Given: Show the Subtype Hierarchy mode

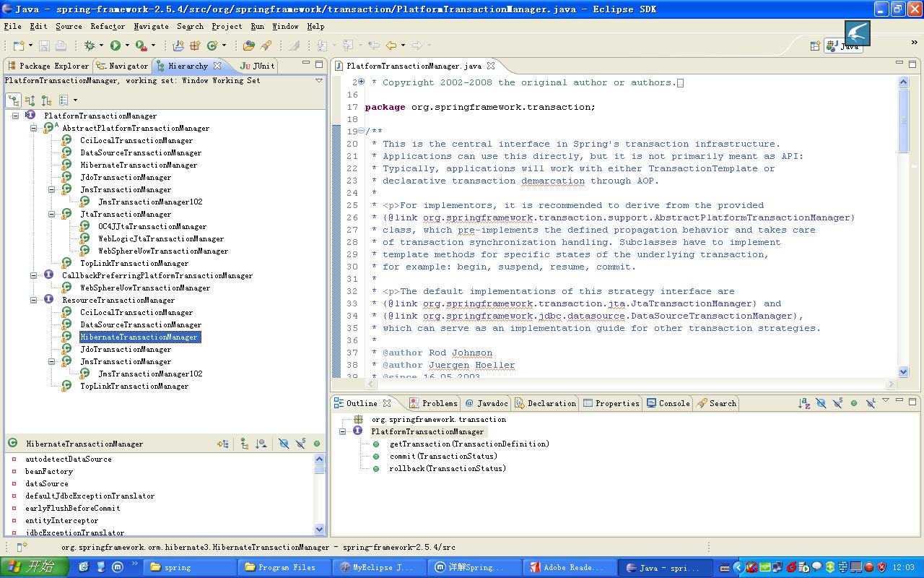Looking at the screenshot, I should point(46,100).
